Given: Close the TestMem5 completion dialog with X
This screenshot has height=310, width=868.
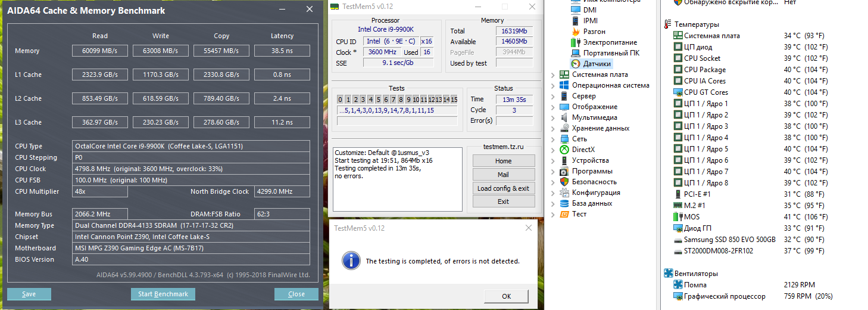Looking at the screenshot, I should pyautogui.click(x=529, y=228).
